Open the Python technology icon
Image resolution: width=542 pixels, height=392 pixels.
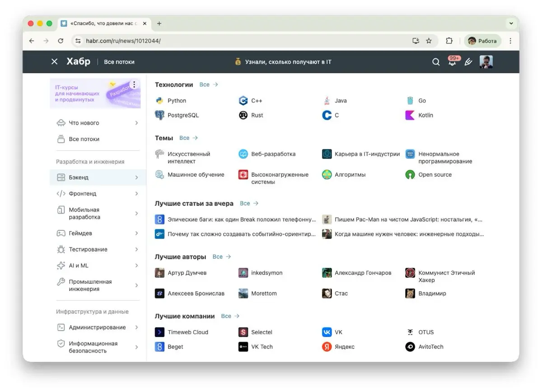tap(159, 101)
